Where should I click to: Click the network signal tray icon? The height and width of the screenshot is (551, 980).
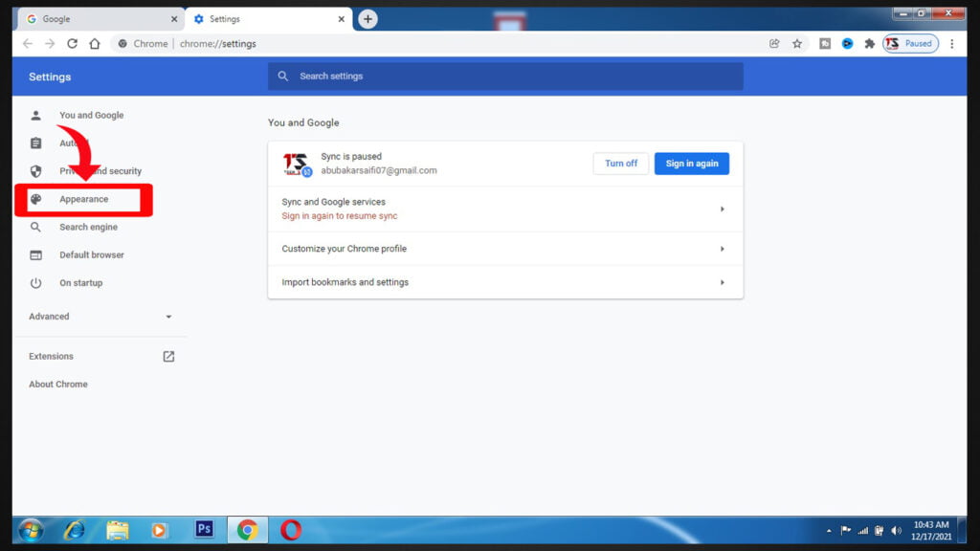click(863, 530)
